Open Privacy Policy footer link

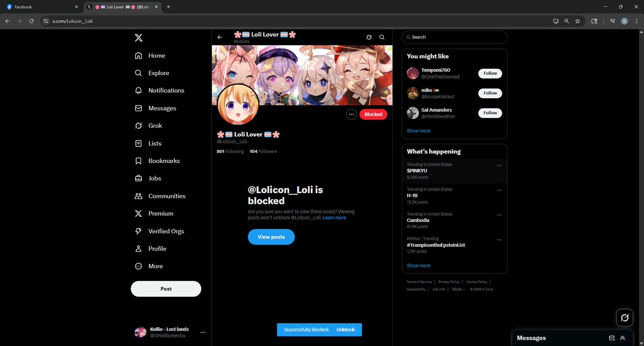(x=449, y=282)
